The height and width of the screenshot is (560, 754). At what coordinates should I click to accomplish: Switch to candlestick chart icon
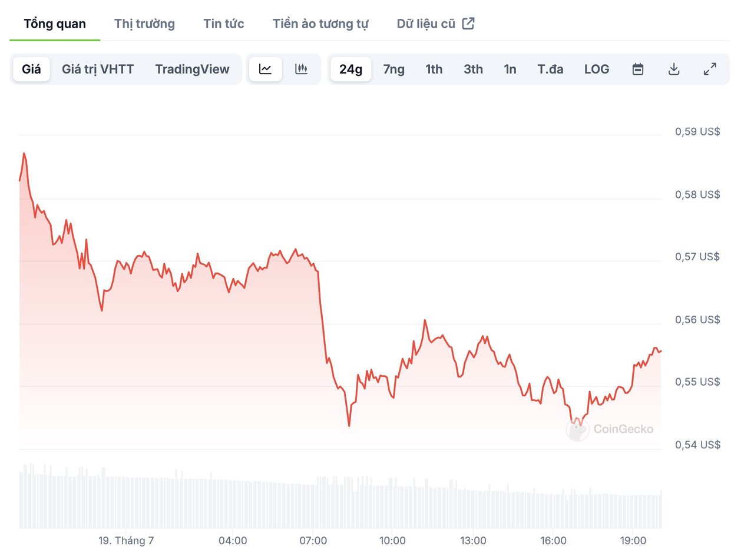(302, 69)
